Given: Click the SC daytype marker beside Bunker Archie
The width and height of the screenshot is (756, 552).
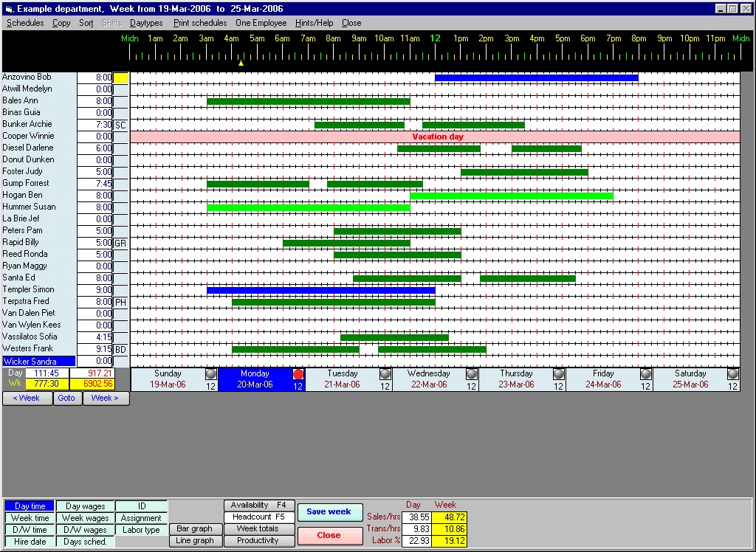Looking at the screenshot, I should (x=123, y=125).
